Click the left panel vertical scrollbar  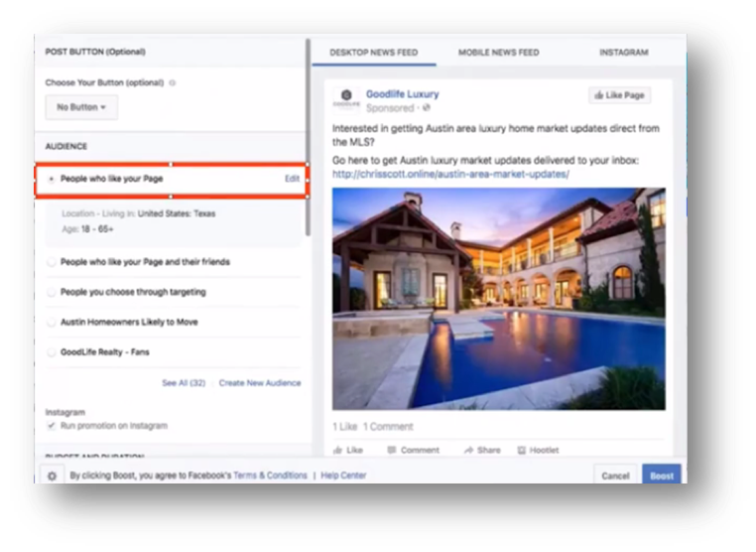point(308,138)
